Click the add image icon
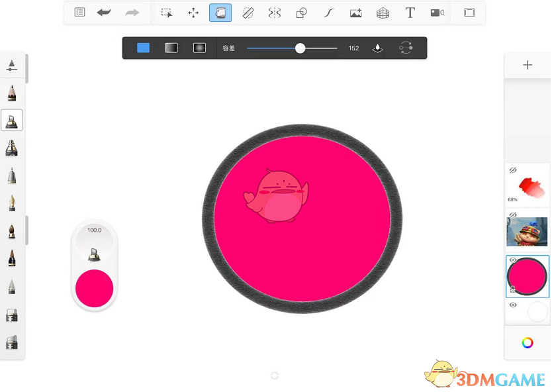 click(x=356, y=13)
